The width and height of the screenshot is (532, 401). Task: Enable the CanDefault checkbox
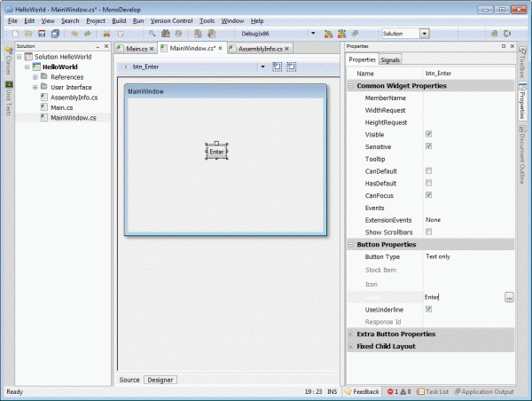[429, 170]
